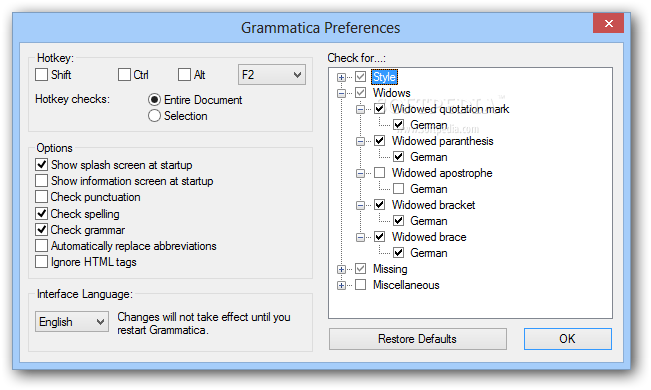Image resolution: width=651 pixels, height=390 pixels.
Task: Disable Show splash screen at startup
Action: tap(42, 165)
